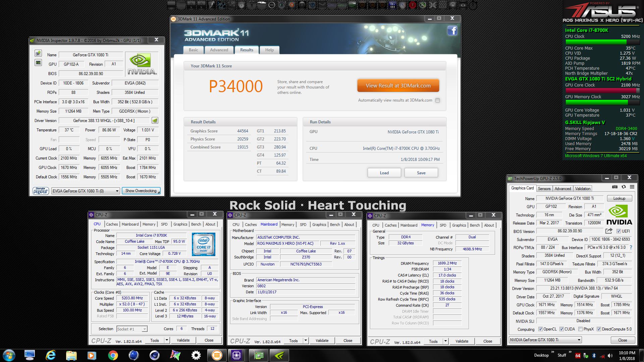The width and height of the screenshot is (644, 362).
Task: Click GPU-Z screenshot camera icon
Action: [x=614, y=187]
